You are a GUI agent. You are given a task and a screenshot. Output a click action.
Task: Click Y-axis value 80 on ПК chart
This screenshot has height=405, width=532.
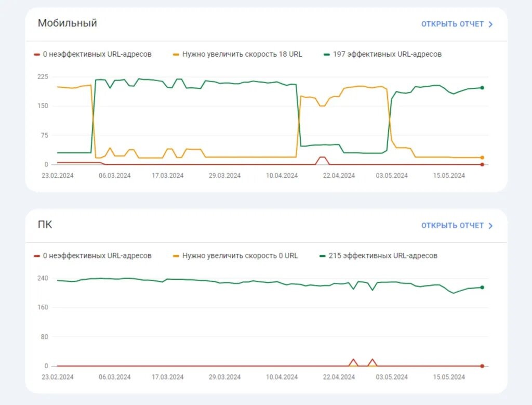click(x=45, y=337)
